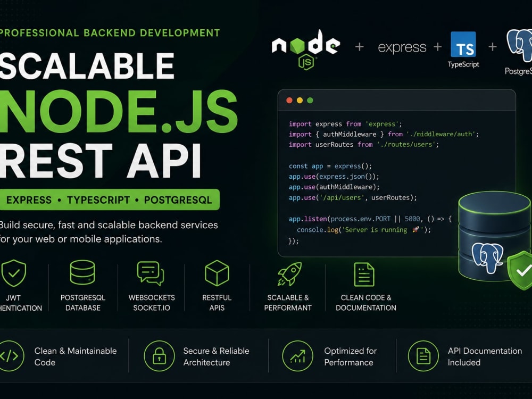
Task: Click the PostgreSQL Database cylinder icon
Action: 82,272
